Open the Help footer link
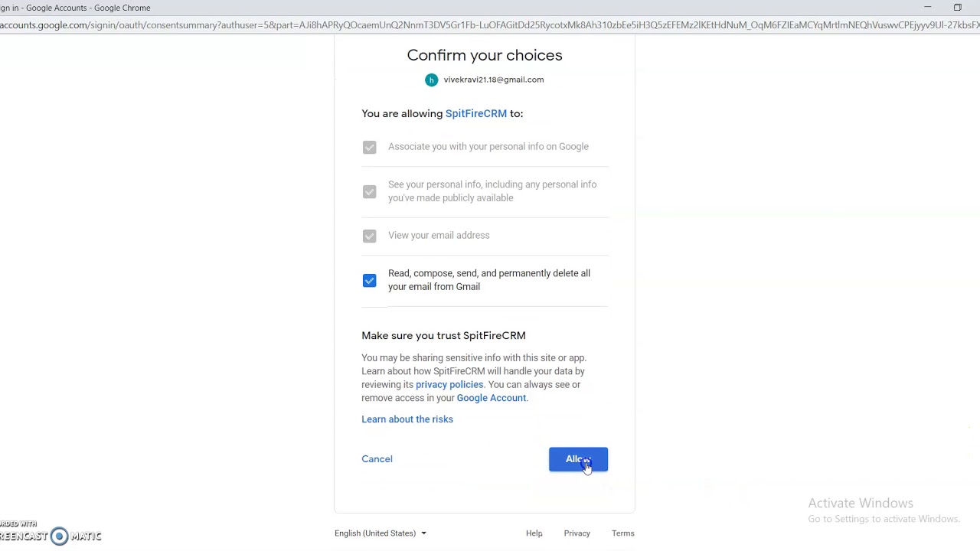 (x=534, y=533)
